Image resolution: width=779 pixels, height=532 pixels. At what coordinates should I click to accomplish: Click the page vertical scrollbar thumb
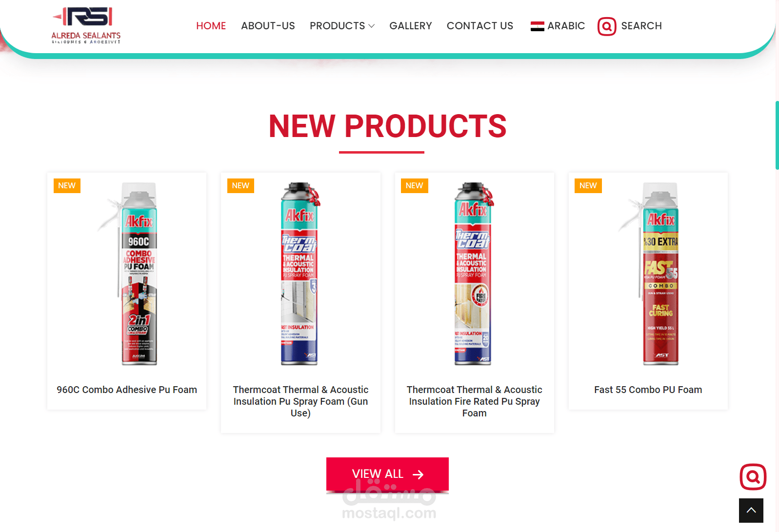[x=777, y=135]
